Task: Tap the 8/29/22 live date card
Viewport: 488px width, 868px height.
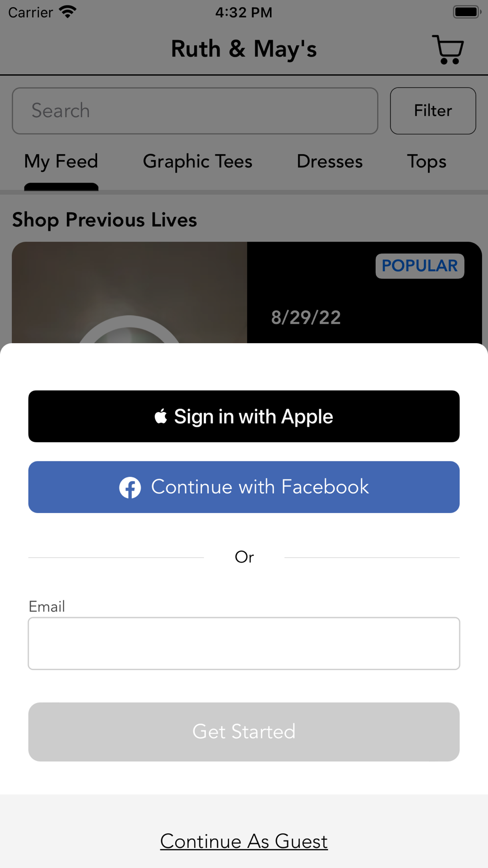Action: [x=365, y=292]
